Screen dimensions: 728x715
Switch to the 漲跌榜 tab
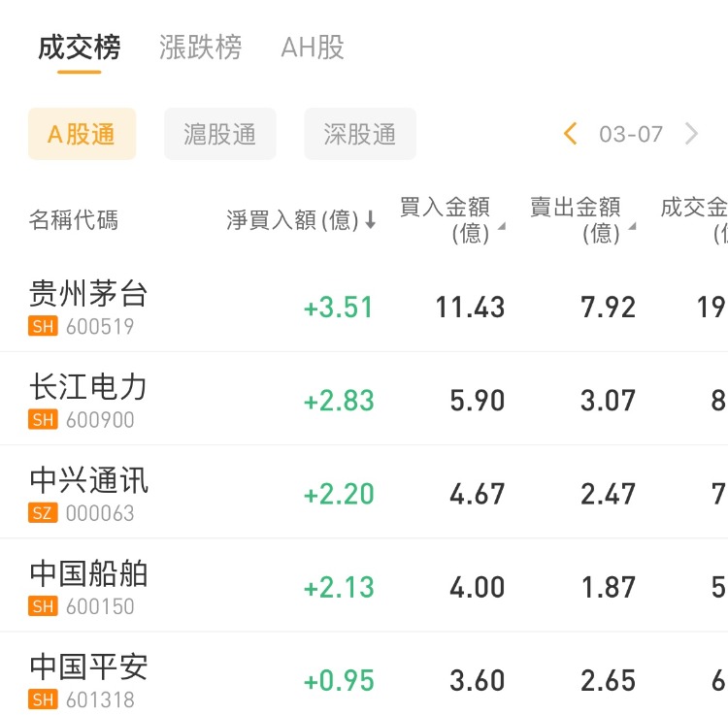tap(200, 48)
